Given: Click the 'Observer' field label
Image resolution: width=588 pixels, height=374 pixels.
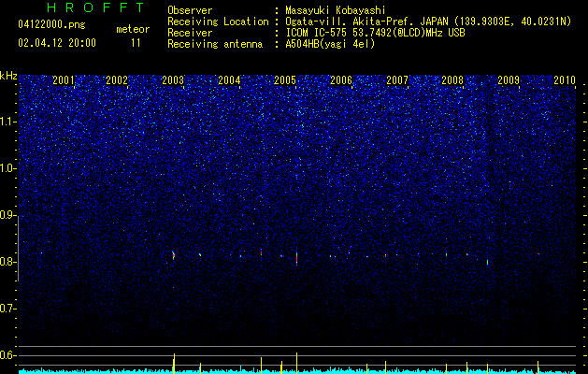Looking at the screenshot, I should [x=190, y=10].
